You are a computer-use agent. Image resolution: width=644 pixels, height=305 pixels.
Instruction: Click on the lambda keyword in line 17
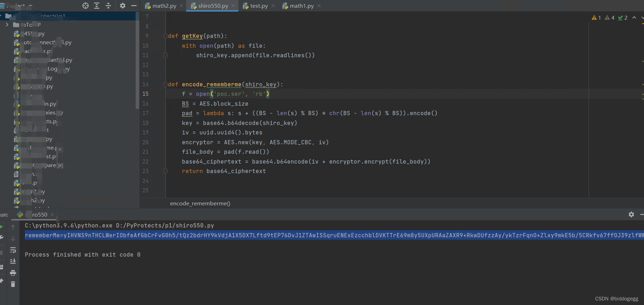tap(213, 113)
